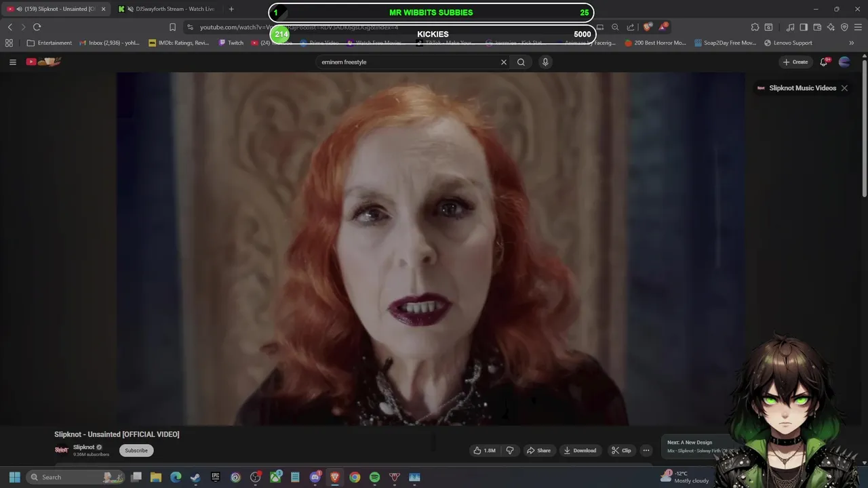Like the video with thumbs up 1.8M
868x488 pixels.
[484, 450]
